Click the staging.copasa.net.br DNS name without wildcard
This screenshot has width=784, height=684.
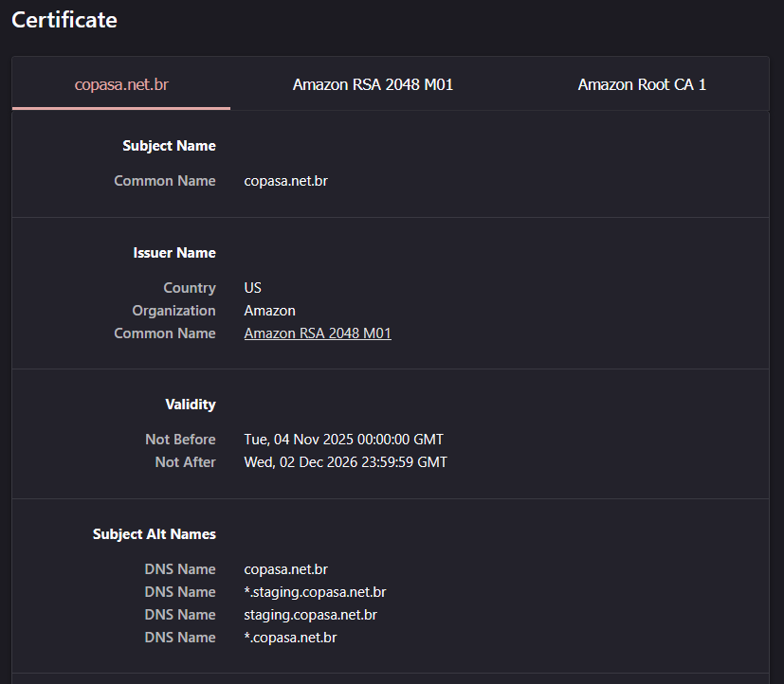click(310, 615)
